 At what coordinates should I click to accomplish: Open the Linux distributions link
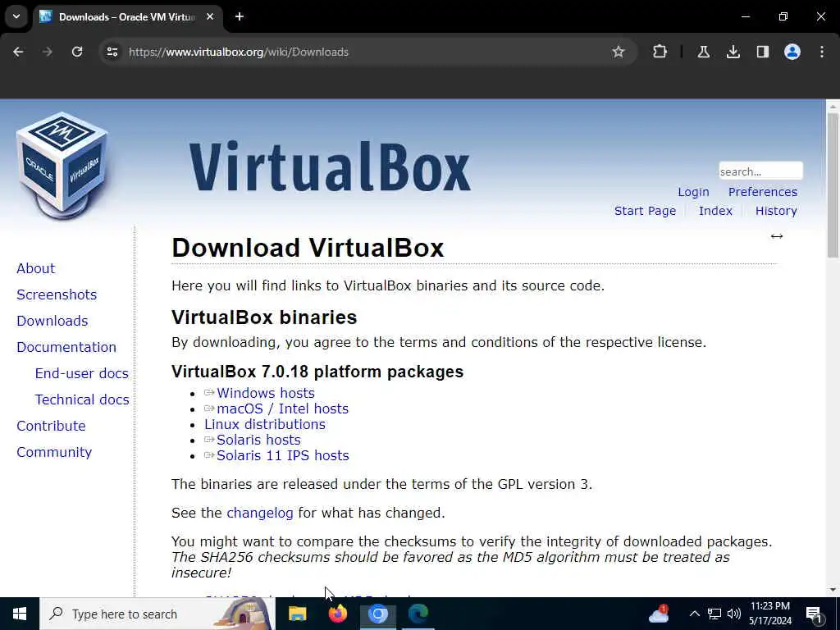point(265,424)
